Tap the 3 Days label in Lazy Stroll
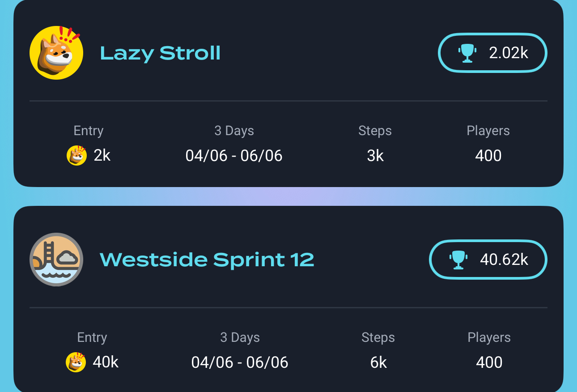577x392 pixels. coord(234,131)
